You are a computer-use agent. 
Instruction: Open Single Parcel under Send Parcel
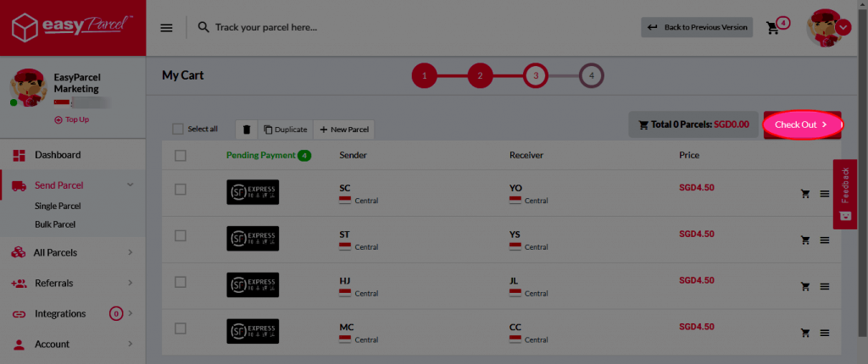58,206
